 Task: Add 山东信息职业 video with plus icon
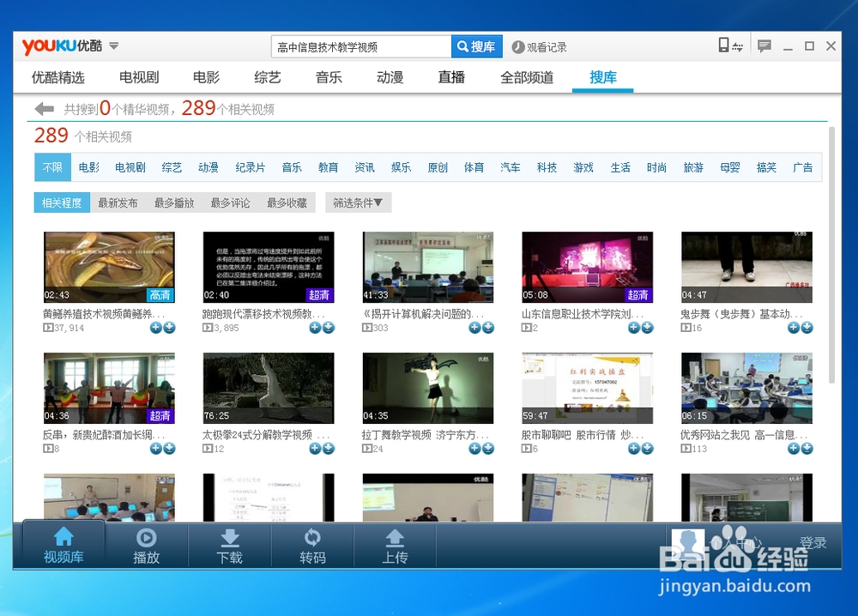tap(634, 328)
